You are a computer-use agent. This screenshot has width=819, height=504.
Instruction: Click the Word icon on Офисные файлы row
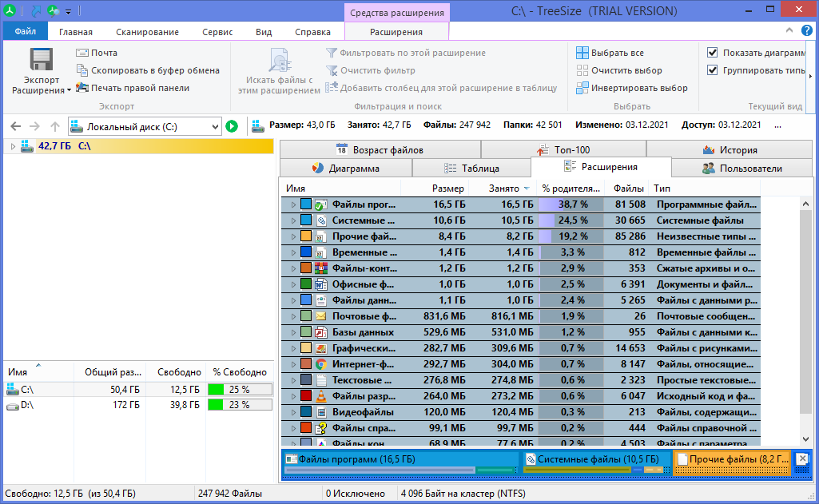(321, 284)
